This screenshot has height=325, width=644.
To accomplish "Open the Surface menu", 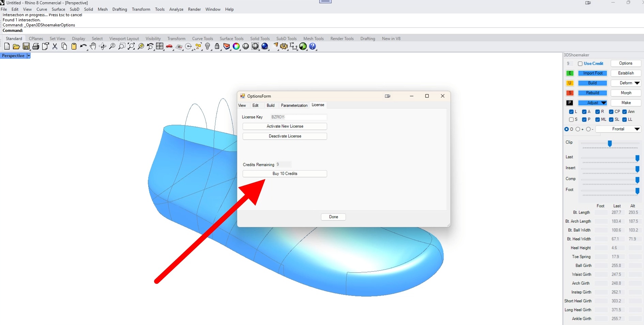I will (58, 9).
